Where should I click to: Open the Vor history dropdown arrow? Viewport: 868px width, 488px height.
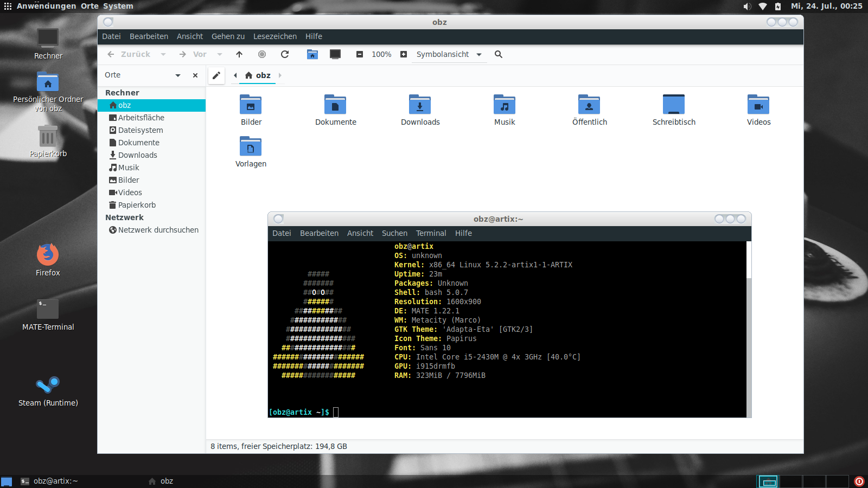219,54
